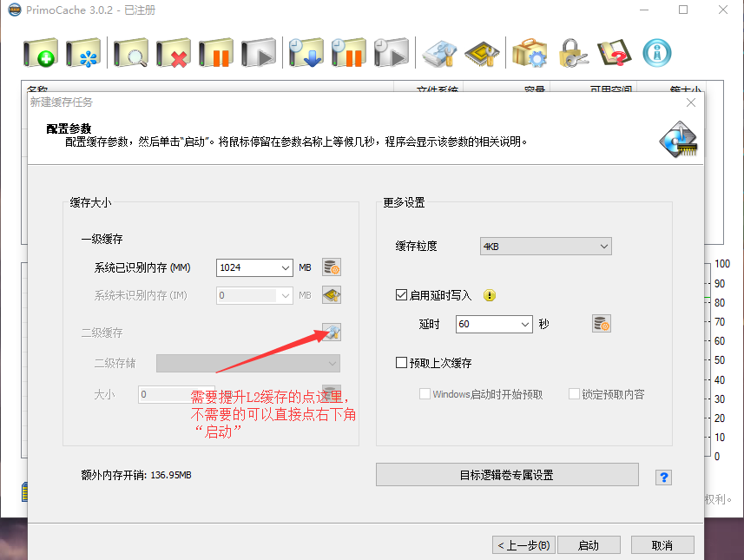Tick the 锁定预取内容 checkbox
Viewport: 744px width, 560px height.
(x=574, y=394)
